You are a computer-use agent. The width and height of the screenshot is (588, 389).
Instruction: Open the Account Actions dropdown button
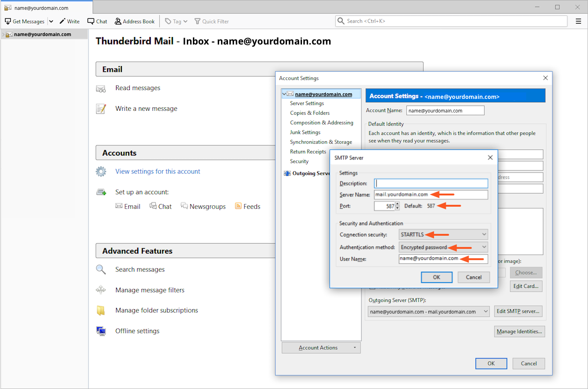[x=321, y=348]
